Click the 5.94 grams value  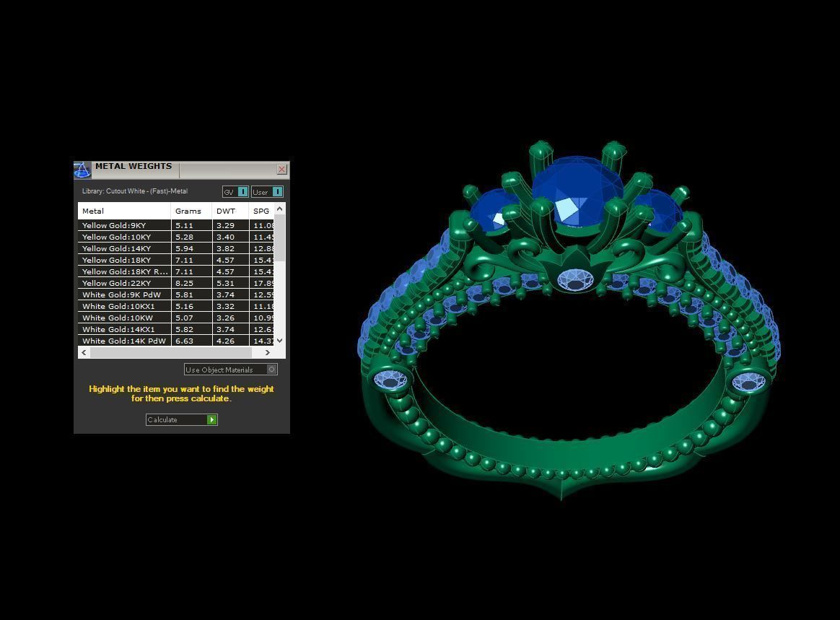pyautogui.click(x=184, y=248)
